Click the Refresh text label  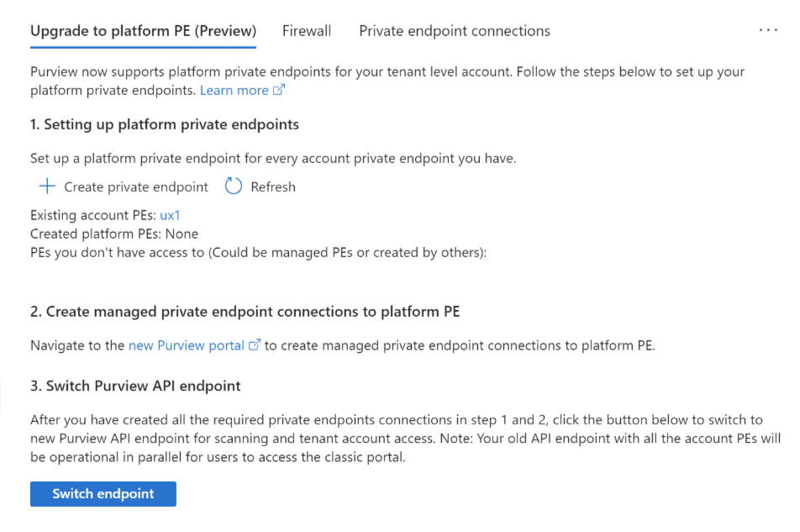(273, 187)
